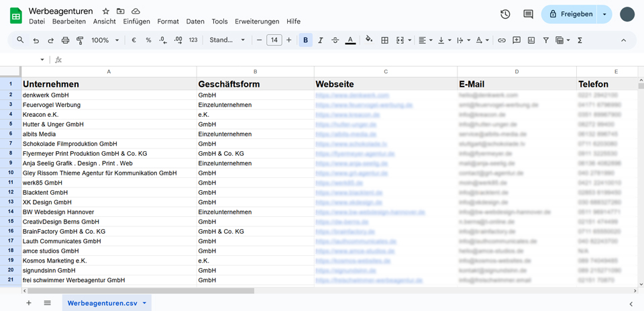
Task: Open the name box dropdown arrow
Action: click(42, 60)
